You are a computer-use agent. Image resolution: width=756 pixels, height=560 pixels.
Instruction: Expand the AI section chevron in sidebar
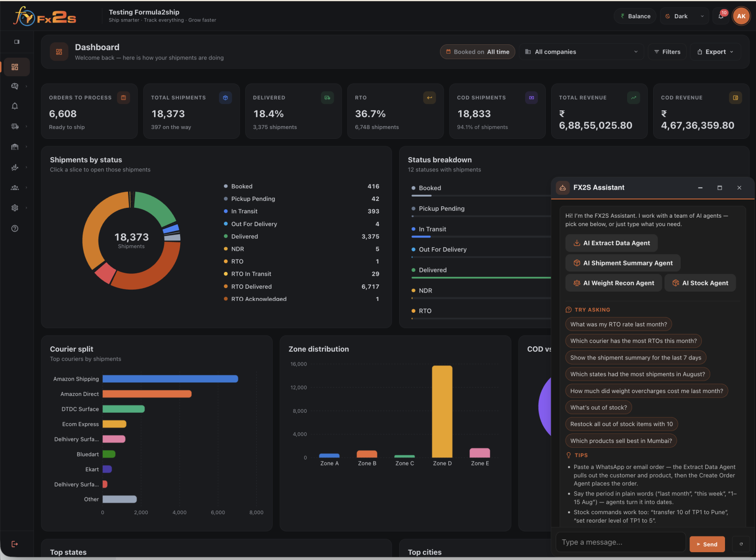26,86
